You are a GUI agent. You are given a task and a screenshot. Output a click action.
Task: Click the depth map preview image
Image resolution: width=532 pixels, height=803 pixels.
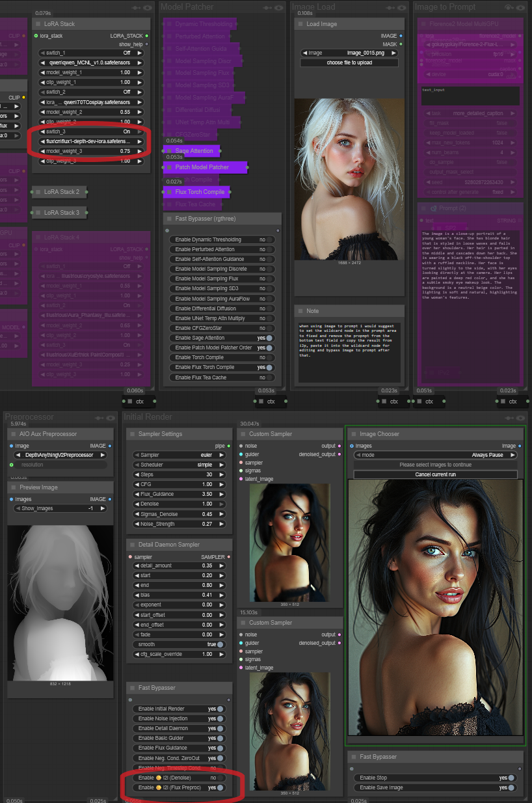(59, 603)
